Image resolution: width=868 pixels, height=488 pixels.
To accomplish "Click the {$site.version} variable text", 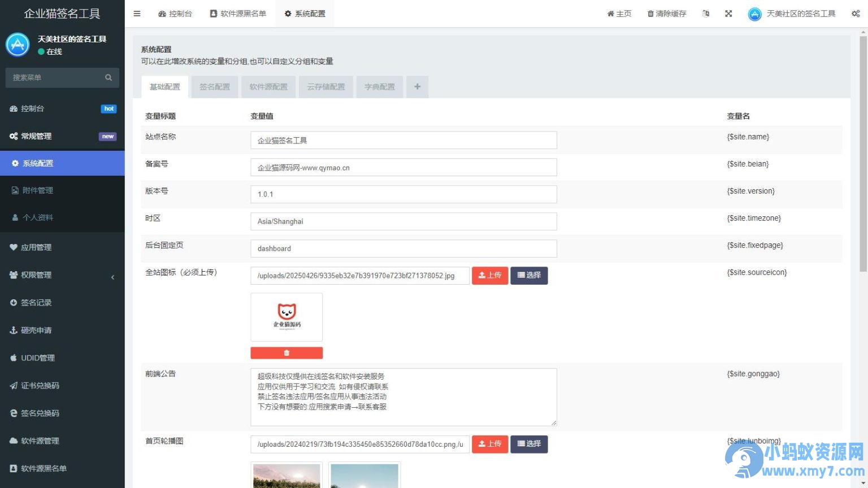I will pyautogui.click(x=750, y=191).
